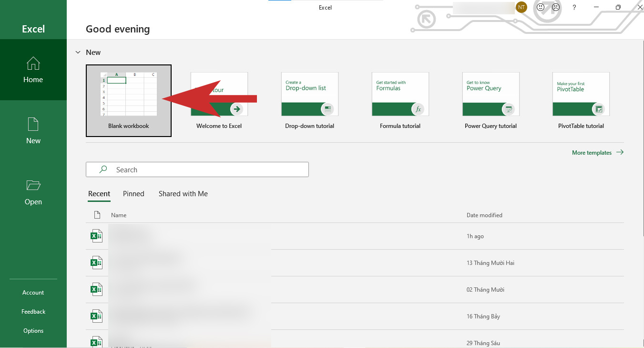Viewport: 644px width, 348px height.
Task: Open Excel file dated 13 Tháng Mười Hai
Action: coord(355,263)
